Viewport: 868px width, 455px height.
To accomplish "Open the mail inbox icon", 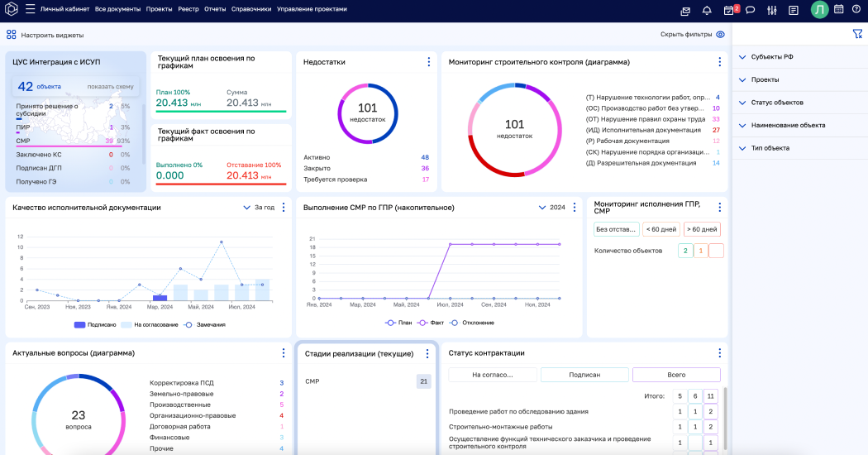I will [x=685, y=11].
